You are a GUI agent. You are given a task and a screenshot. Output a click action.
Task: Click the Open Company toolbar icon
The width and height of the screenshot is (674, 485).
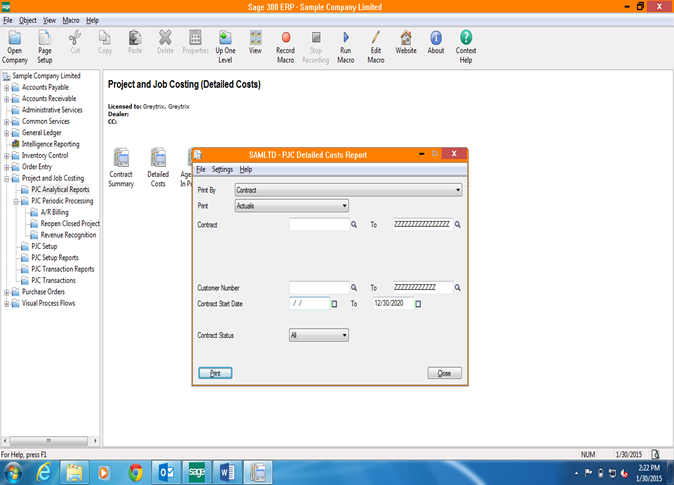(15, 46)
